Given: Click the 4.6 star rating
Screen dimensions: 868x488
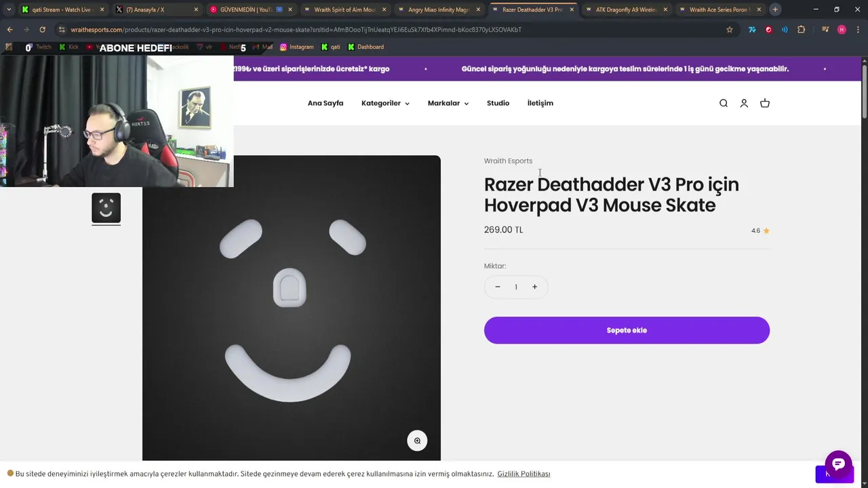Looking at the screenshot, I should tap(760, 230).
